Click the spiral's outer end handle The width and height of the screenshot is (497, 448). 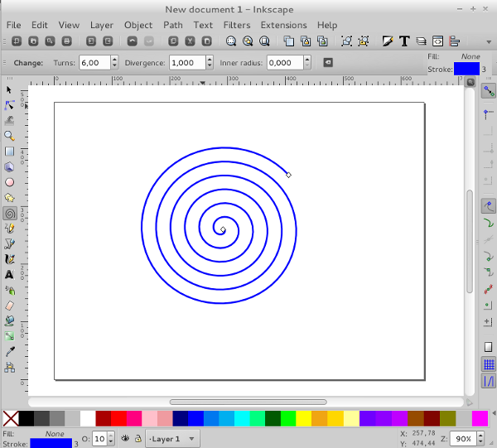[288, 175]
